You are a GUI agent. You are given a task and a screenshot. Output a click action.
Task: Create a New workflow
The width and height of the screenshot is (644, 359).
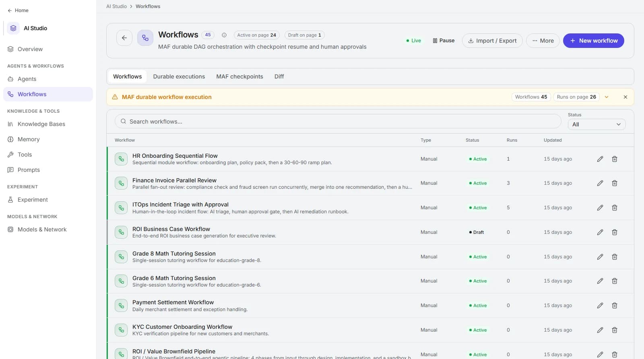tap(593, 41)
